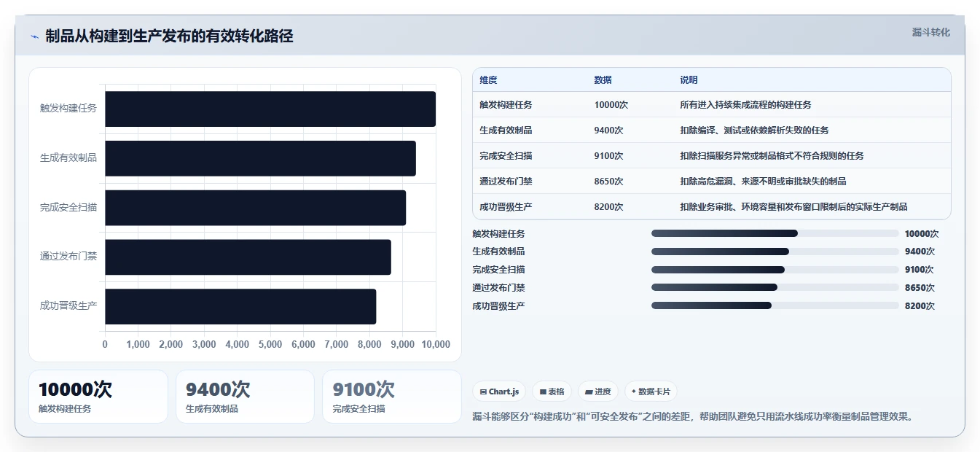Select the 表格 tag chip
This screenshot has height=452, width=980.
552,391
